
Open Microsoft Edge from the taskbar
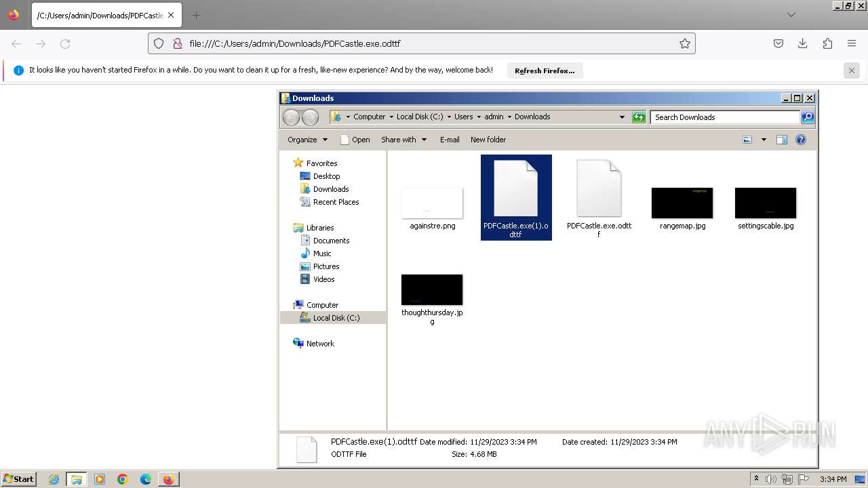coord(146,479)
